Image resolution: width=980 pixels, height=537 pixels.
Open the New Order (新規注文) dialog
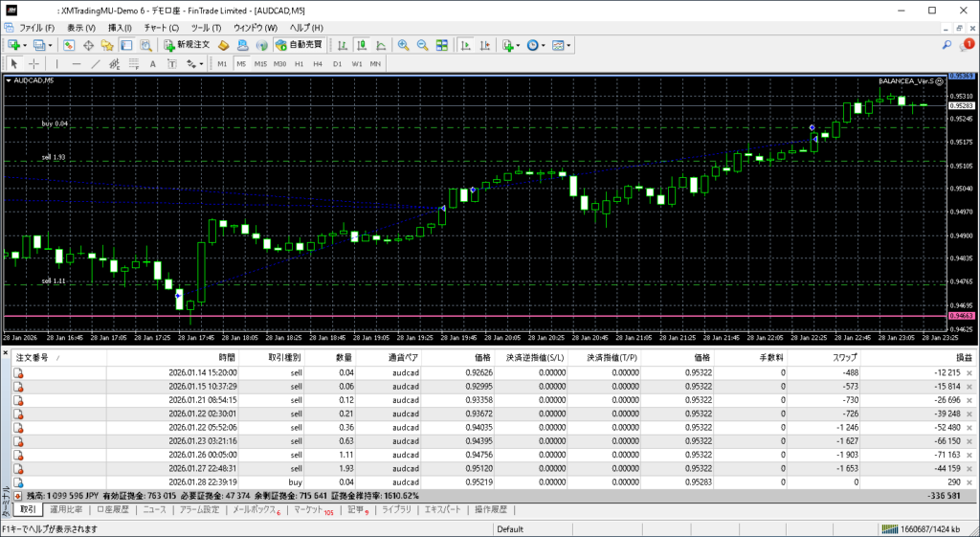(x=186, y=45)
